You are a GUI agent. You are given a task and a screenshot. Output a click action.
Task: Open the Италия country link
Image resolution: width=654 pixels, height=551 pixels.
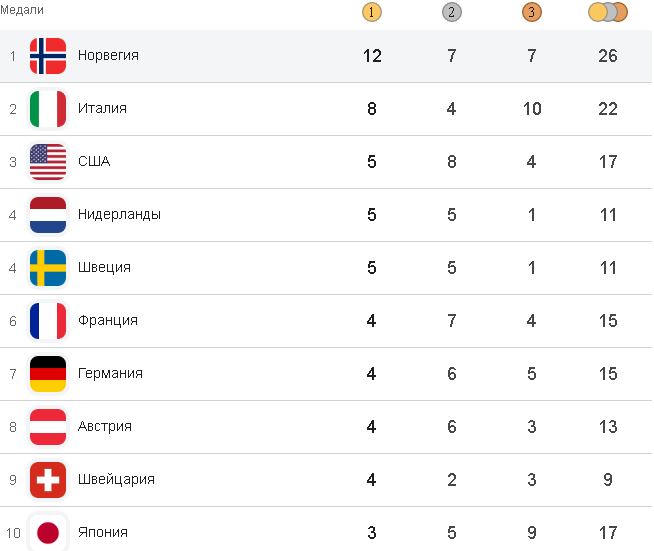coord(102,109)
